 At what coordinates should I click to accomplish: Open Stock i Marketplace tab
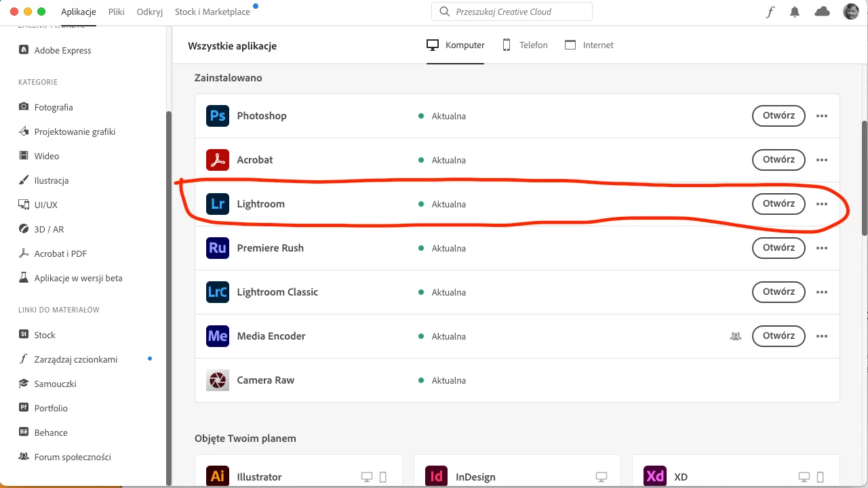[x=212, y=12]
